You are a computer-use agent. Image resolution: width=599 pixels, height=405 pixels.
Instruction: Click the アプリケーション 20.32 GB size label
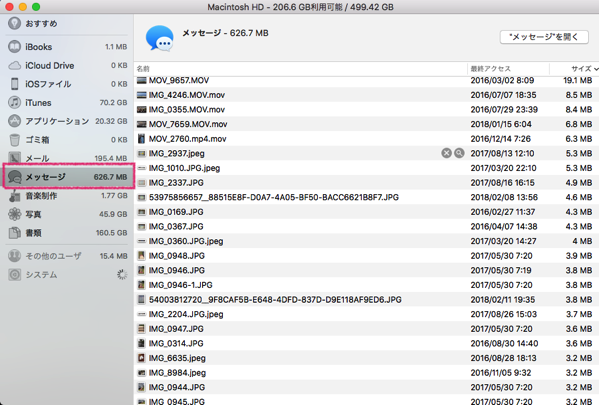(x=111, y=121)
